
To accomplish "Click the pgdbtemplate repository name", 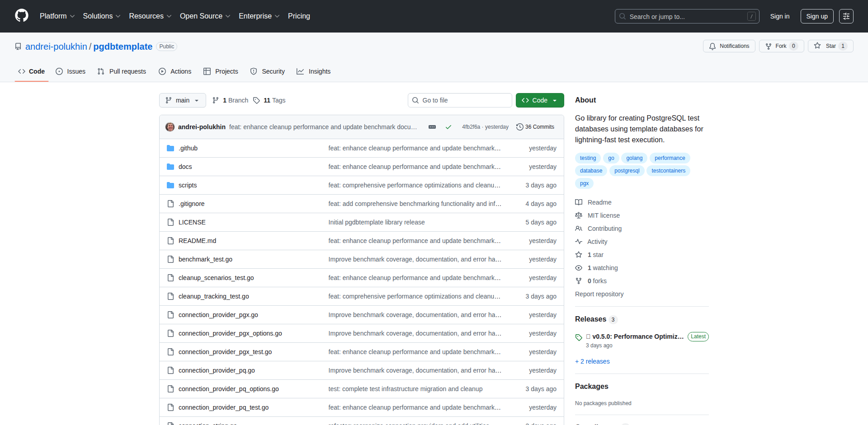I will pos(123,47).
